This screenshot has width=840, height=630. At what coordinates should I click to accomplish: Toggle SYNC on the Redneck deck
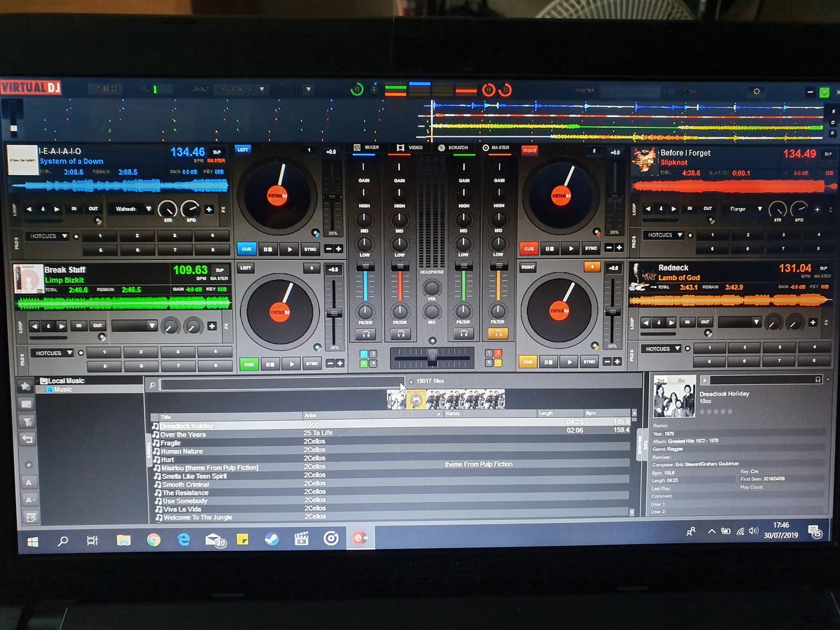coord(590,362)
